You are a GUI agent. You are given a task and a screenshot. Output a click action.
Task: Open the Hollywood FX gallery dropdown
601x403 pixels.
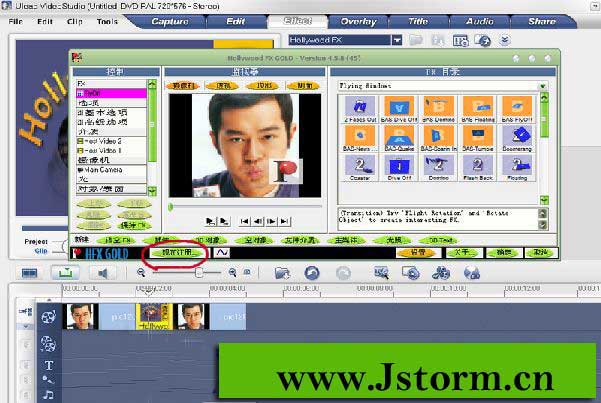pyautogui.click(x=397, y=40)
